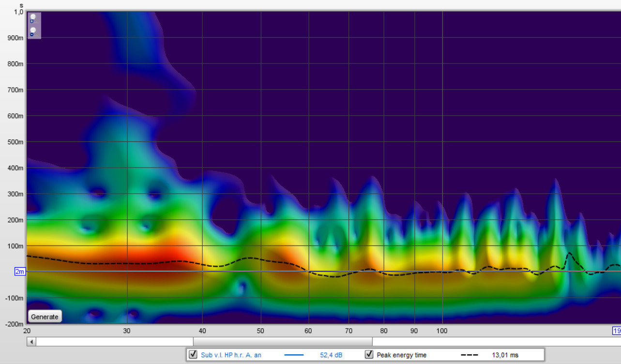
Task: Click the 2m cursor value box on time axis
Action: pos(20,272)
